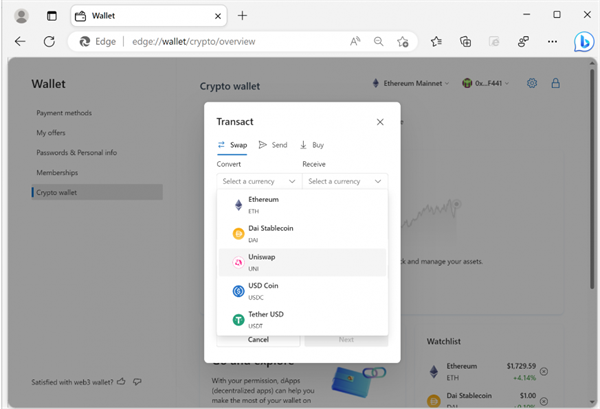
Task: Open the Ethereum Mainnet network dropdown
Action: [x=411, y=83]
